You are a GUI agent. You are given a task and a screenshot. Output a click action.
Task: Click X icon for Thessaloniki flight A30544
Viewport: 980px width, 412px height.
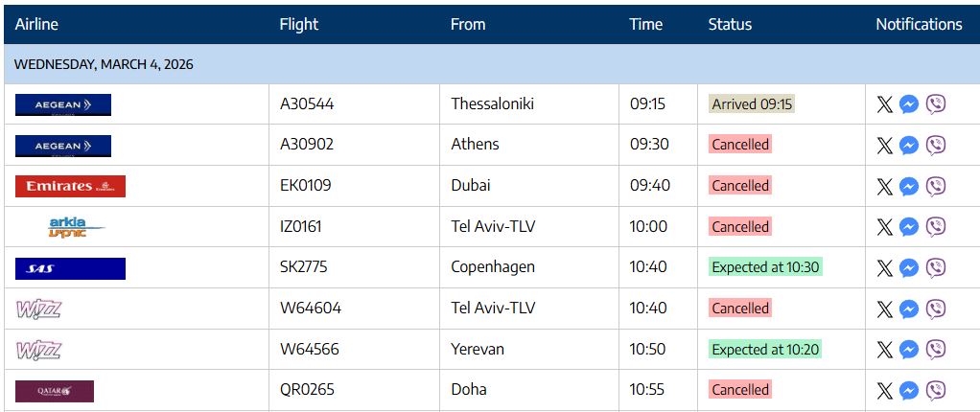(884, 104)
